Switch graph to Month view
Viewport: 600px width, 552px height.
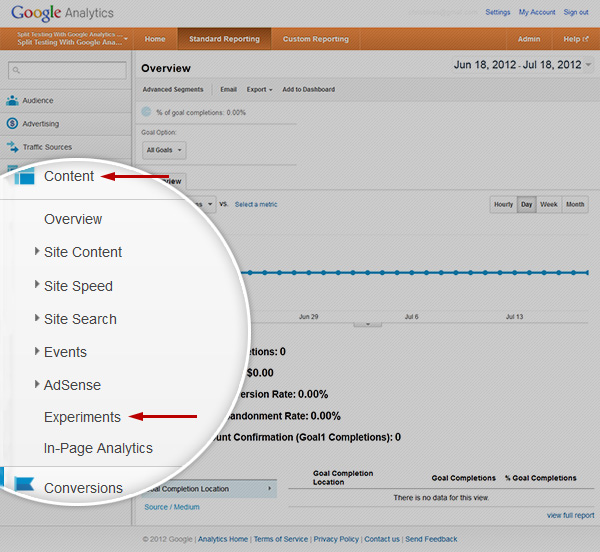575,204
